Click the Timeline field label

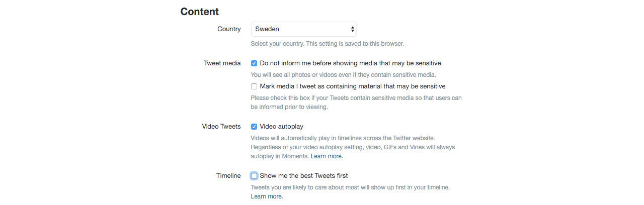(x=228, y=176)
